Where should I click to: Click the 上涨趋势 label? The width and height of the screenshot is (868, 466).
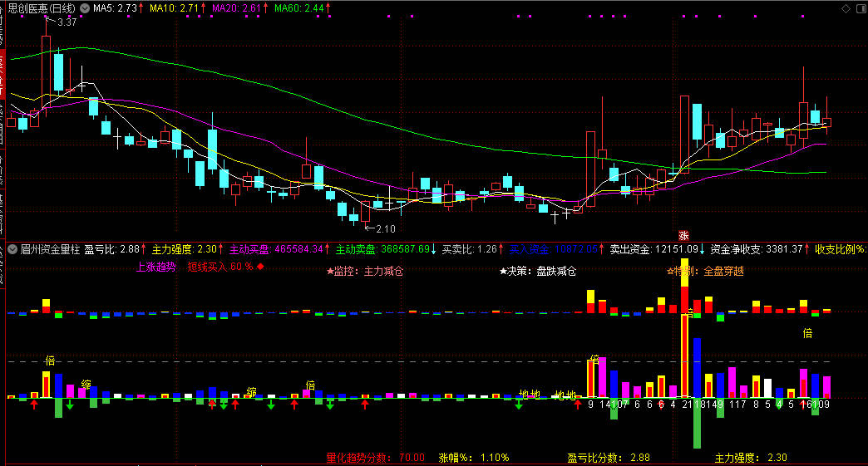pos(156,267)
